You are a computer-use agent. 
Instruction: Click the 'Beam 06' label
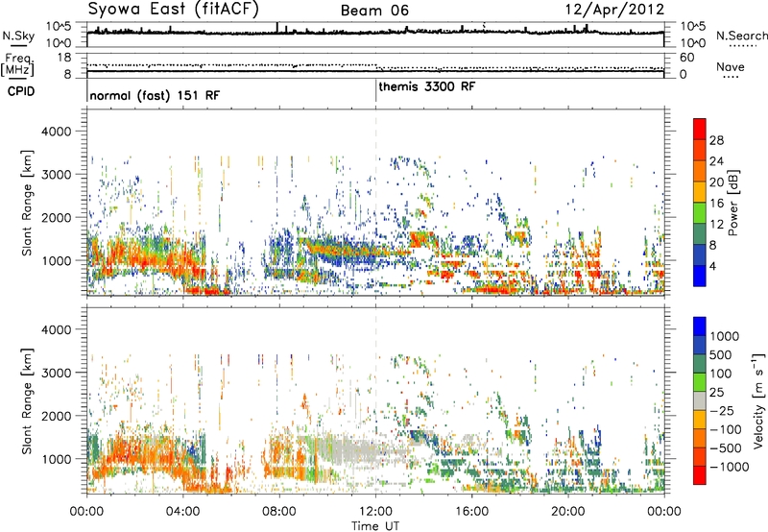(x=374, y=11)
